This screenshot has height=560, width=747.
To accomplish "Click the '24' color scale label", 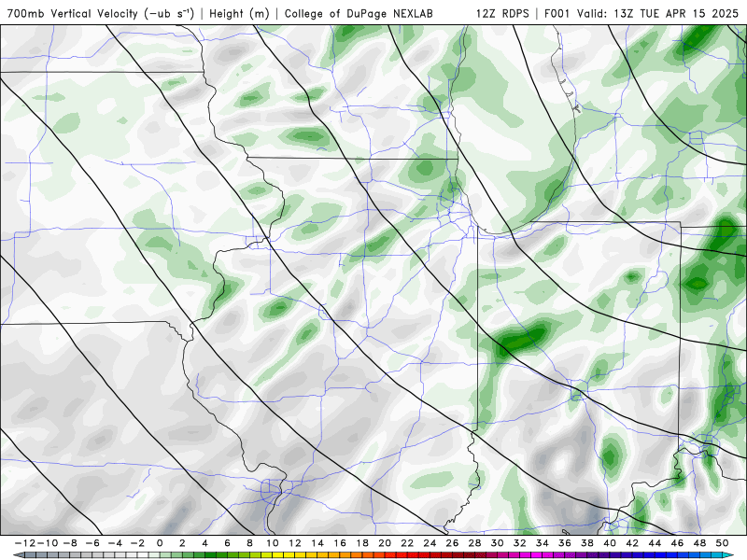I will click(430, 543).
